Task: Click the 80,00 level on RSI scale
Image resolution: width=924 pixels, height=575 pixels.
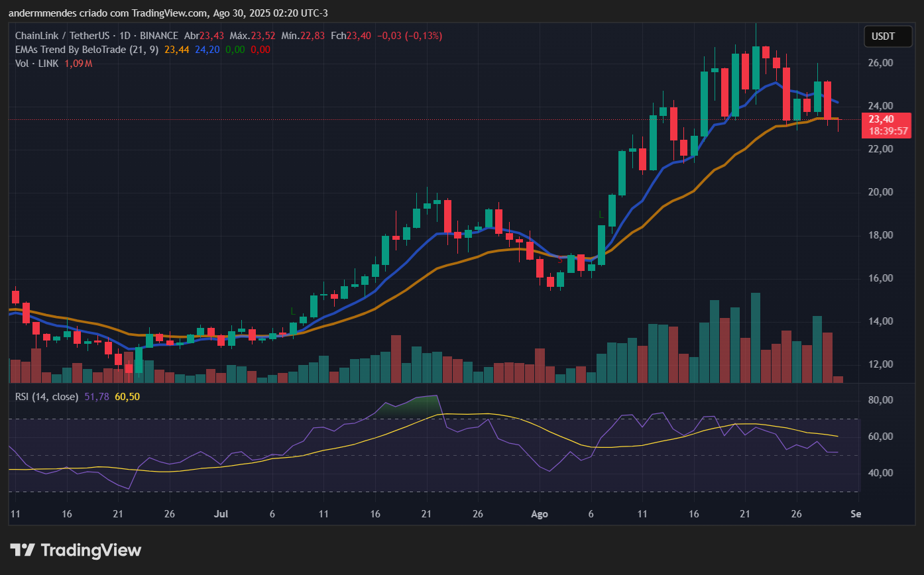Action: click(882, 400)
